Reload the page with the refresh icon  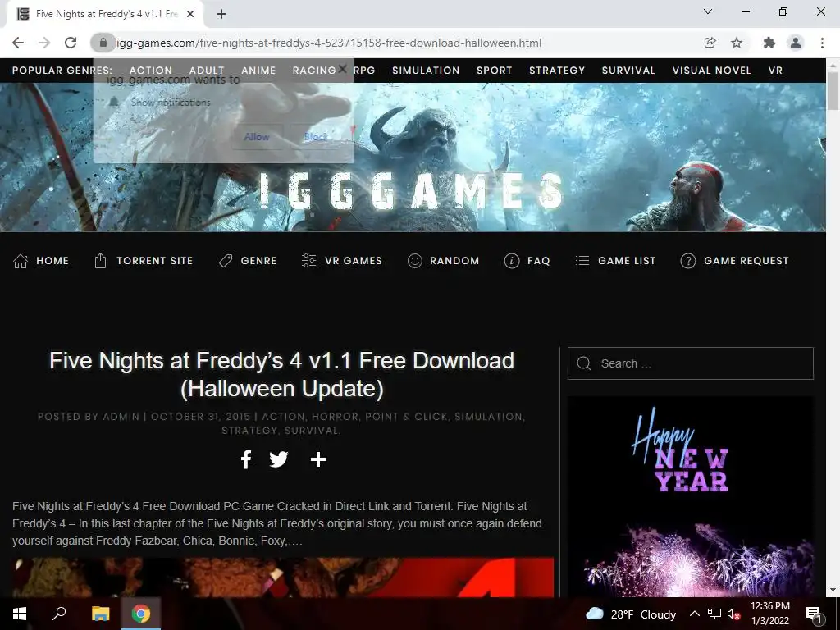click(x=71, y=43)
